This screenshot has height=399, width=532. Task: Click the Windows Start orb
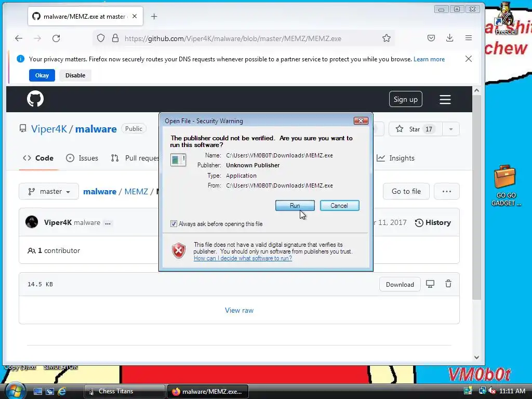(x=15, y=391)
